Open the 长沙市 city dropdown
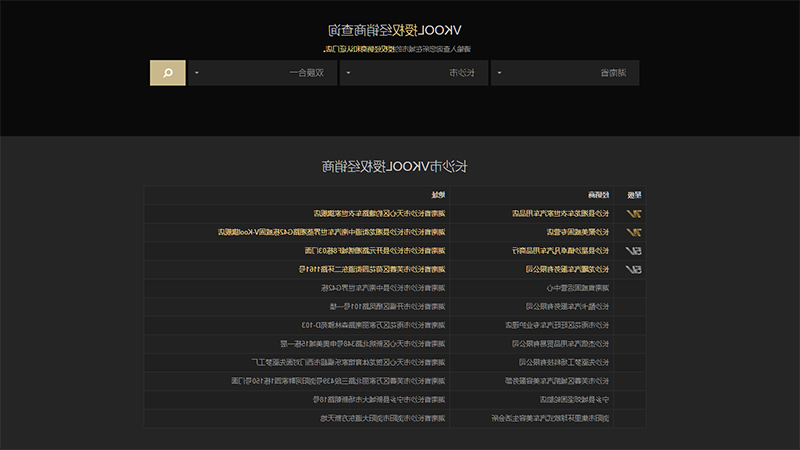 pyautogui.click(x=414, y=73)
